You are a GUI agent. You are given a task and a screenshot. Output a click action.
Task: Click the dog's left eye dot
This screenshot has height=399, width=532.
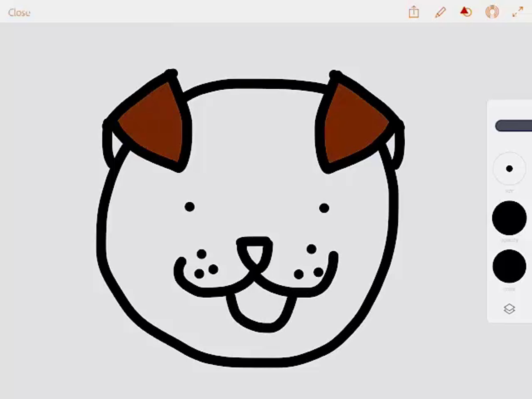(x=190, y=207)
